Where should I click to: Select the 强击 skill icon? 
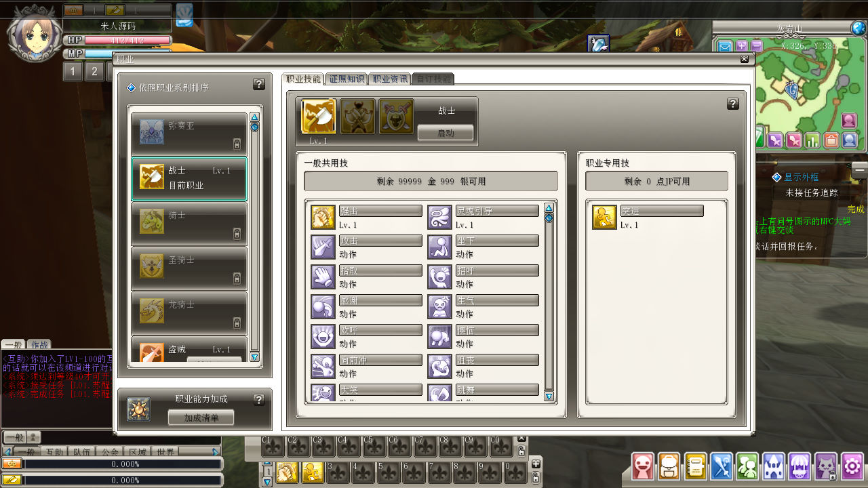pyautogui.click(x=323, y=217)
